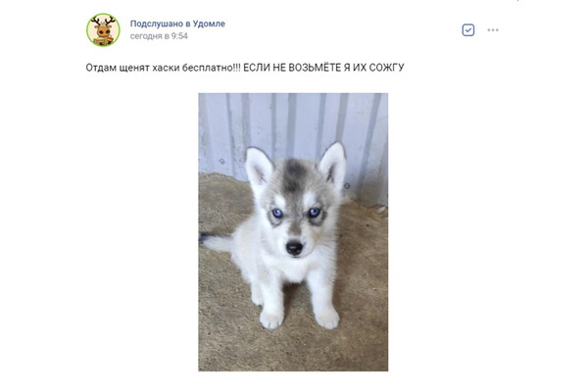Image resolution: width=588 pixels, height=392 pixels.
Task: Click the blue square check icon in the header
Action: click(x=468, y=30)
